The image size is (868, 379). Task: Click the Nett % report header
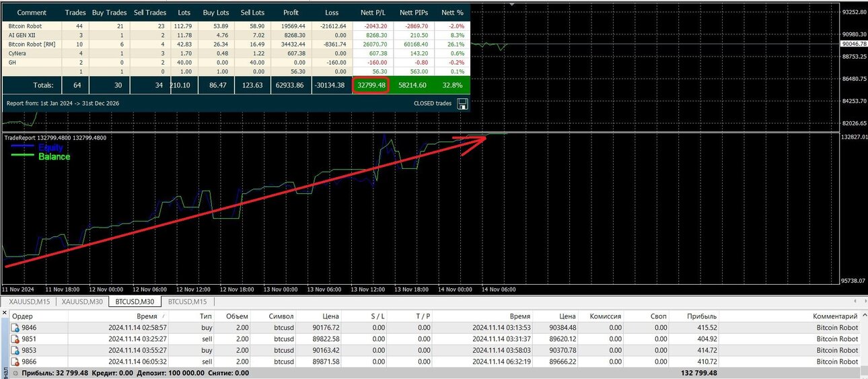pos(451,13)
